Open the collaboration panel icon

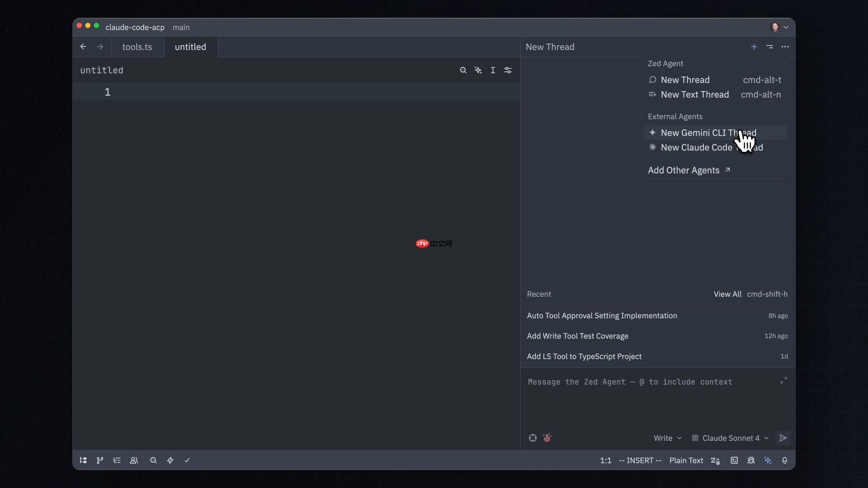click(x=134, y=460)
